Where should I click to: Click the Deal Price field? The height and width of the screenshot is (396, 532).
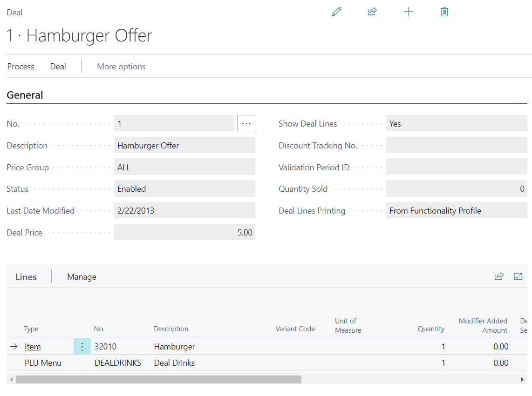click(184, 232)
